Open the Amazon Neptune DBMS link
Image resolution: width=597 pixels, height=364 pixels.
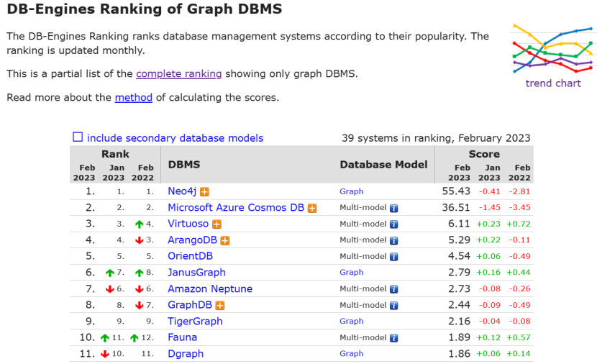tap(210, 288)
